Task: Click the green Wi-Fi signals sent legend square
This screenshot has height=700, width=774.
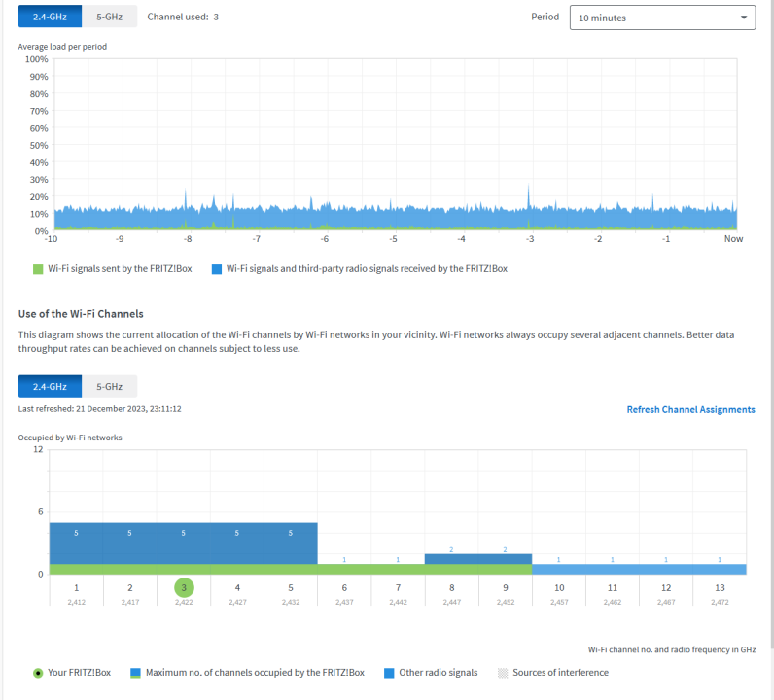Action: click(38, 268)
